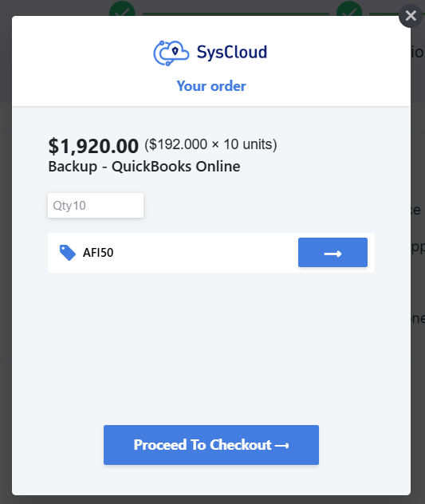Apply the coupon with the arrow button

333,252
